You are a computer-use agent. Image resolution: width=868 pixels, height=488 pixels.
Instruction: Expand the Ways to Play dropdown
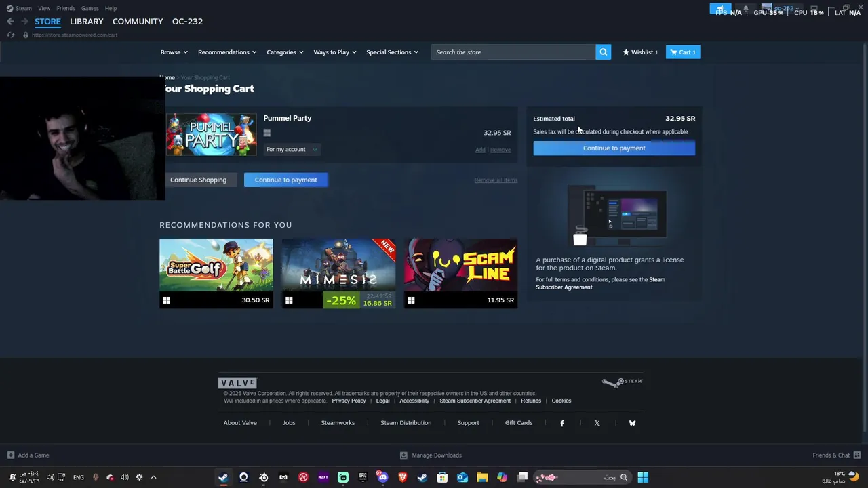tap(335, 52)
